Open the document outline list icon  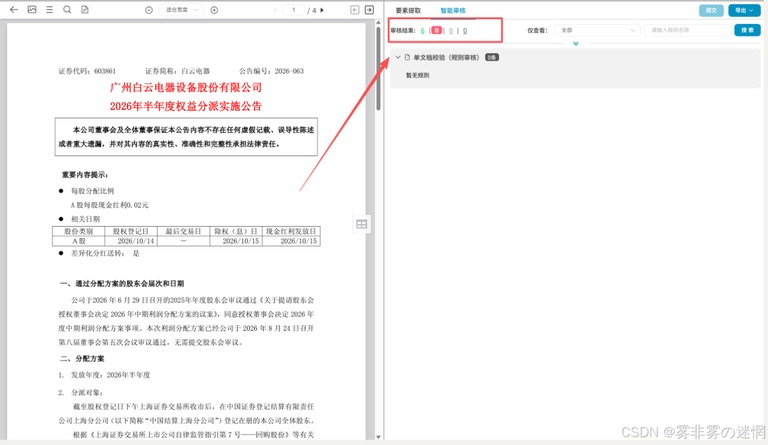point(49,10)
